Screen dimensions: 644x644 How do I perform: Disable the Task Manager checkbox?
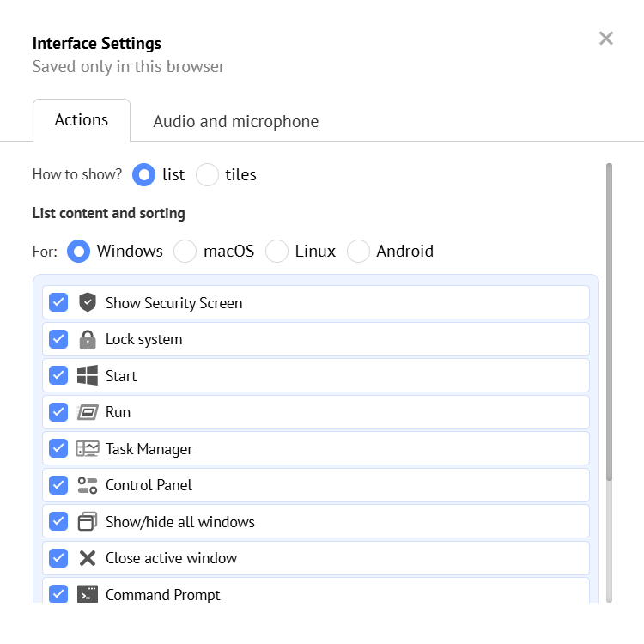pyautogui.click(x=58, y=448)
